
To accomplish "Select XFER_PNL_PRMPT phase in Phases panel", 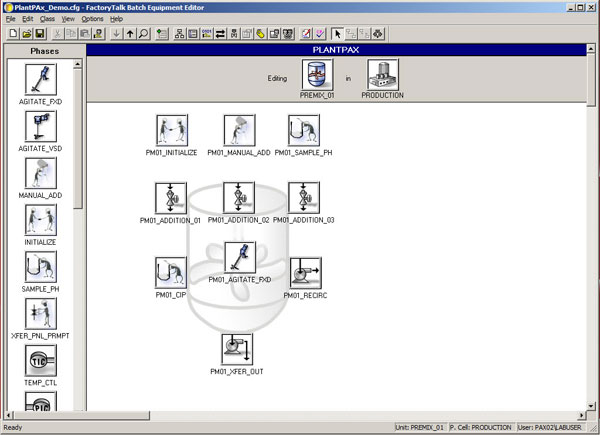I will [x=41, y=314].
